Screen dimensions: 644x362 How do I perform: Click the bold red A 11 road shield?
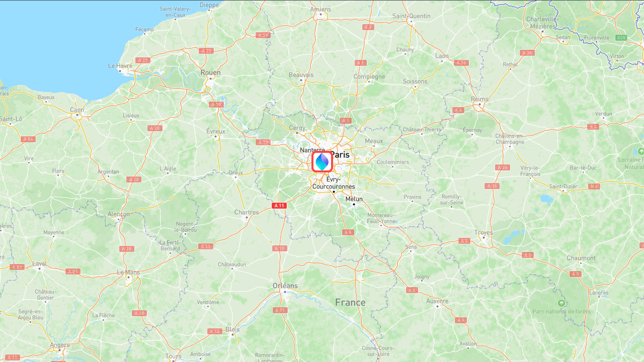point(279,205)
